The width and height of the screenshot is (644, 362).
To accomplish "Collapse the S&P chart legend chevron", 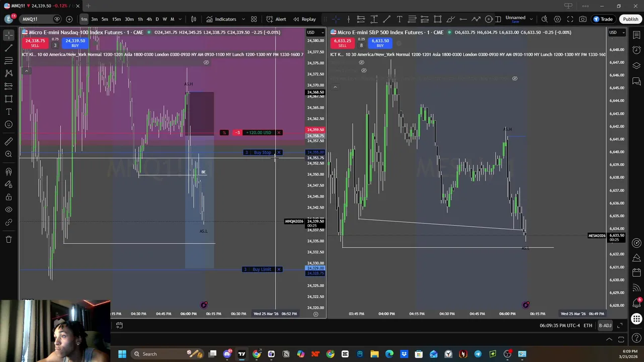I will click(x=335, y=87).
